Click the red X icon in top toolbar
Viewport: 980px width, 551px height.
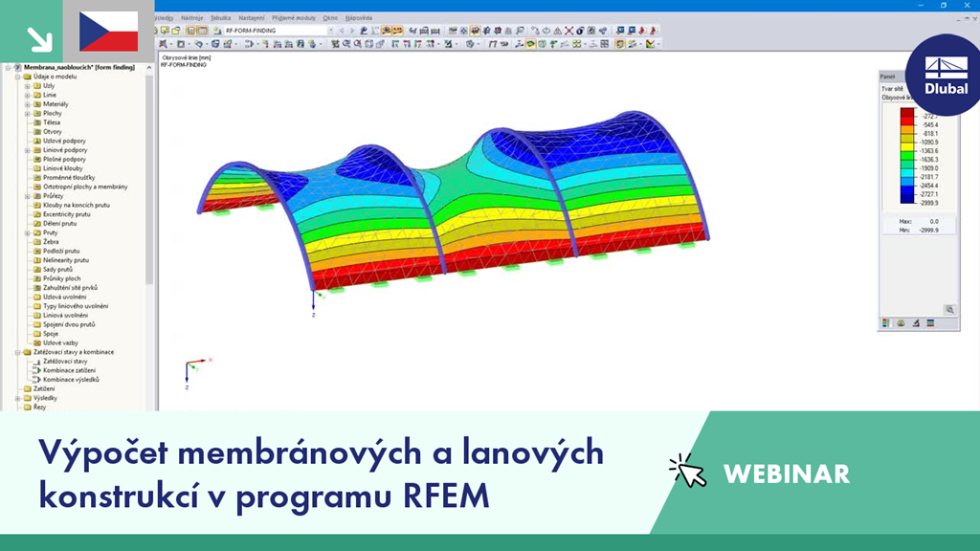click(568, 30)
